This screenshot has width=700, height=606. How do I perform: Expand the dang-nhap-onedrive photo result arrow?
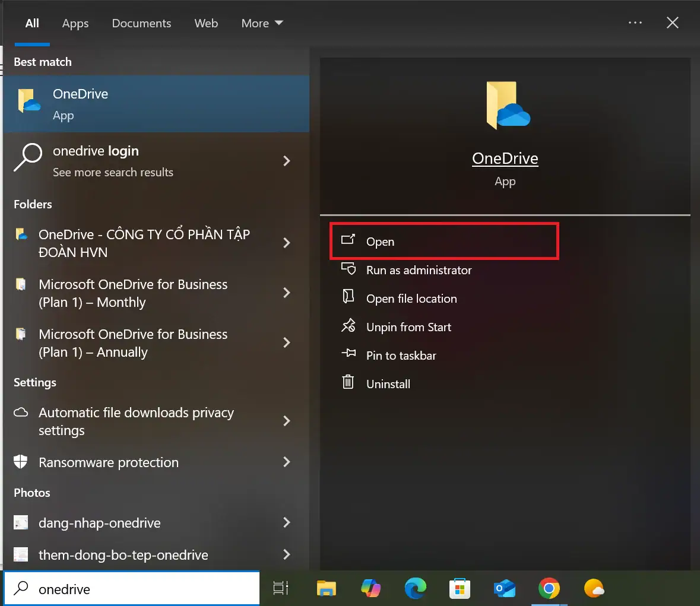287,522
